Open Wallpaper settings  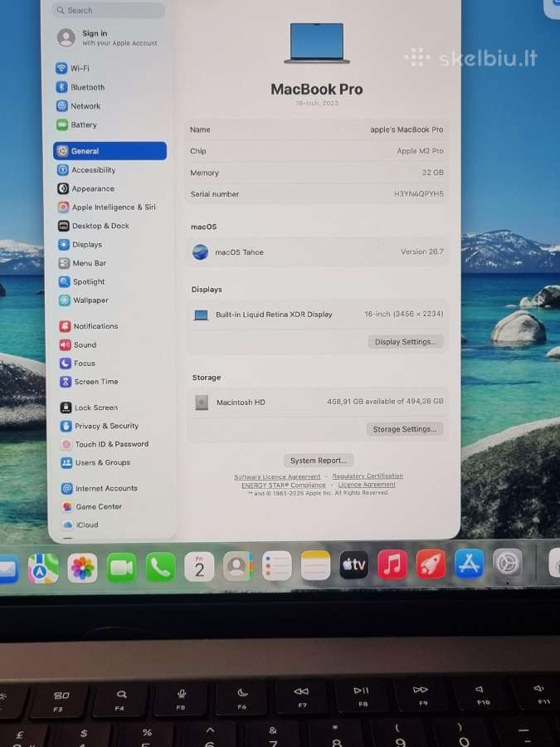(84, 300)
